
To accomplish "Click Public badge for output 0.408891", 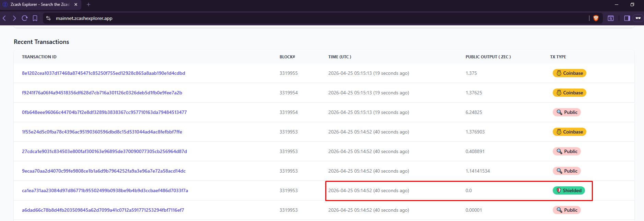I will tap(566, 151).
